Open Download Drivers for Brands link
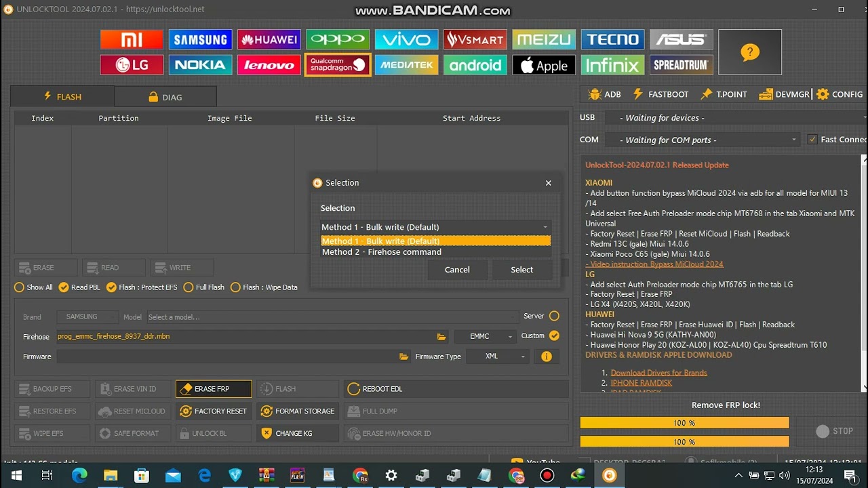The image size is (868, 488). 658,373
